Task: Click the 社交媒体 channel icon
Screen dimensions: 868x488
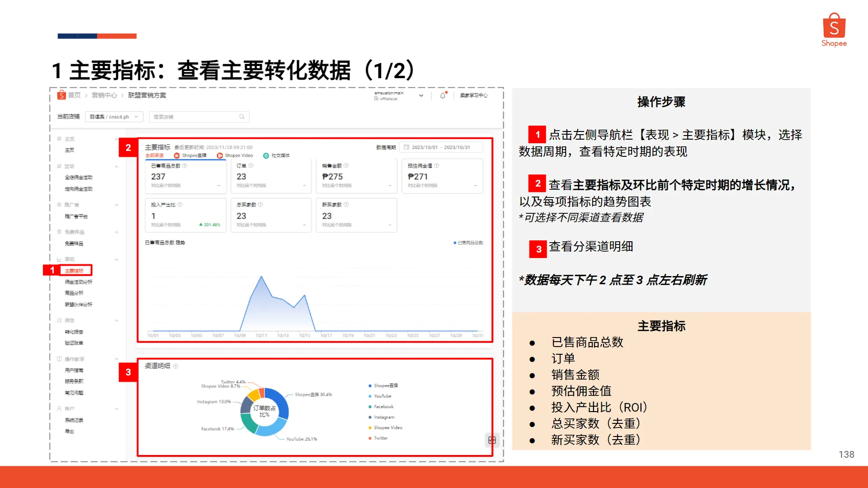Action: pyautogui.click(x=265, y=155)
